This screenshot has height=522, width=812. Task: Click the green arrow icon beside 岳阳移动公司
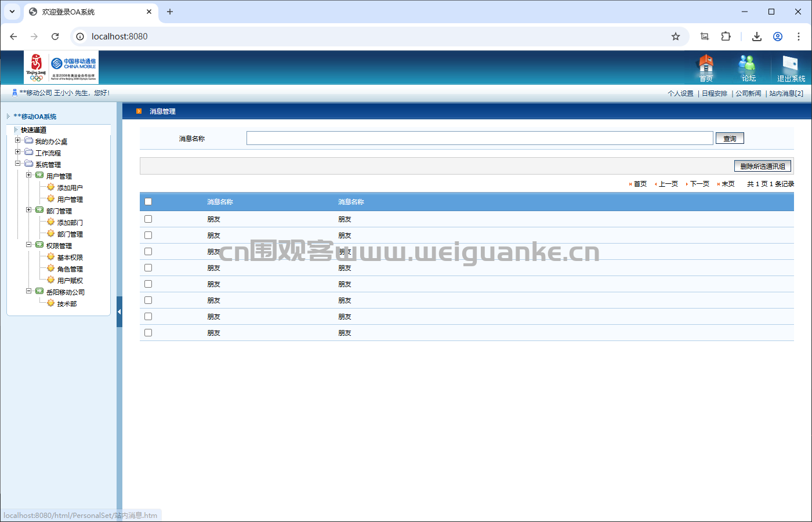coord(39,291)
